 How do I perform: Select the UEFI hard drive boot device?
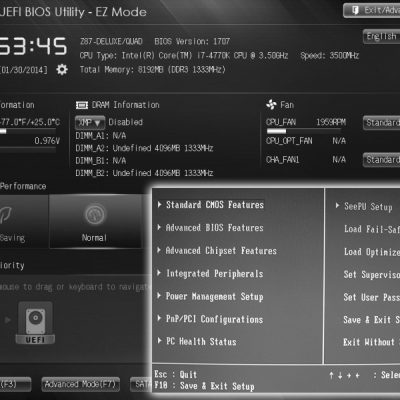tap(35, 323)
